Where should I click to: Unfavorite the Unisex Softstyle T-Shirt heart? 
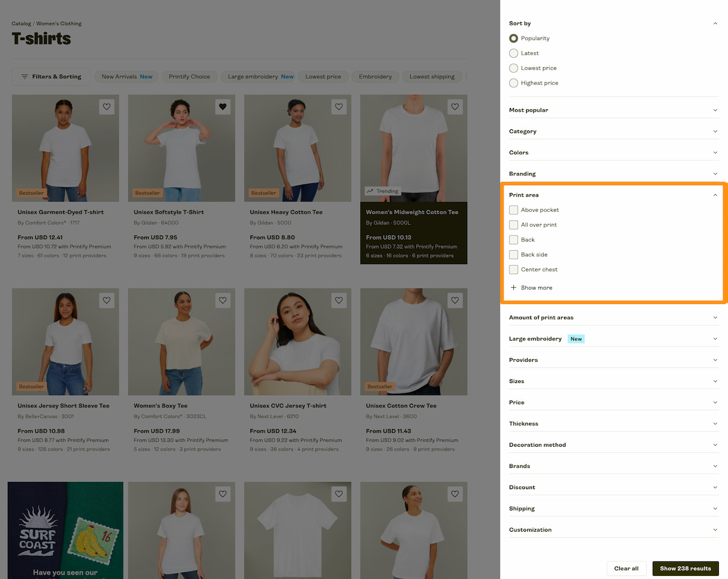pyautogui.click(x=223, y=107)
